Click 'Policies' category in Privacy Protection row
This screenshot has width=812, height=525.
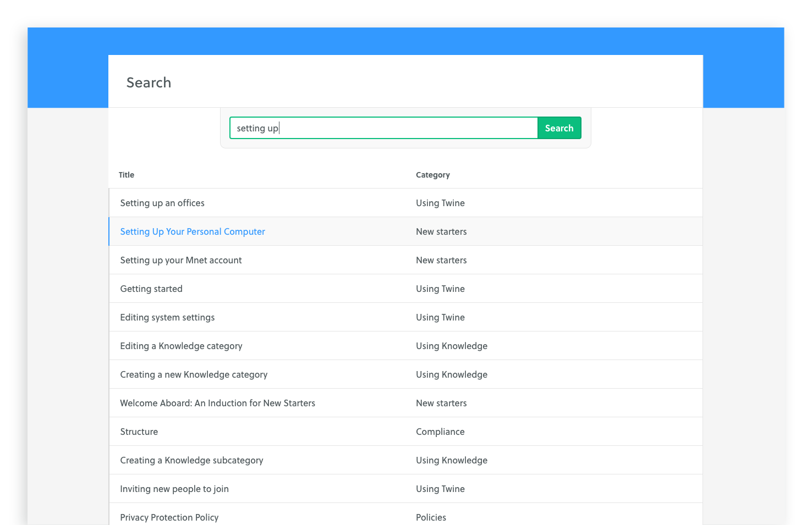[x=431, y=517]
